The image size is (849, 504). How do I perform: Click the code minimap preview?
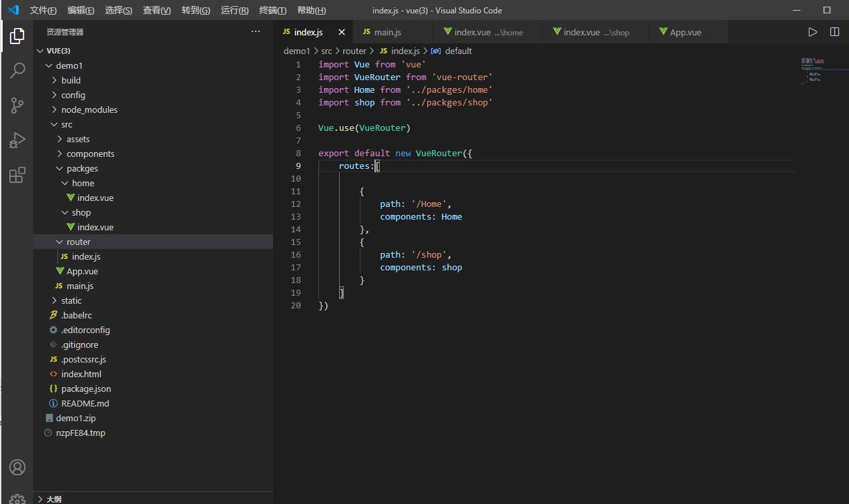pos(812,70)
